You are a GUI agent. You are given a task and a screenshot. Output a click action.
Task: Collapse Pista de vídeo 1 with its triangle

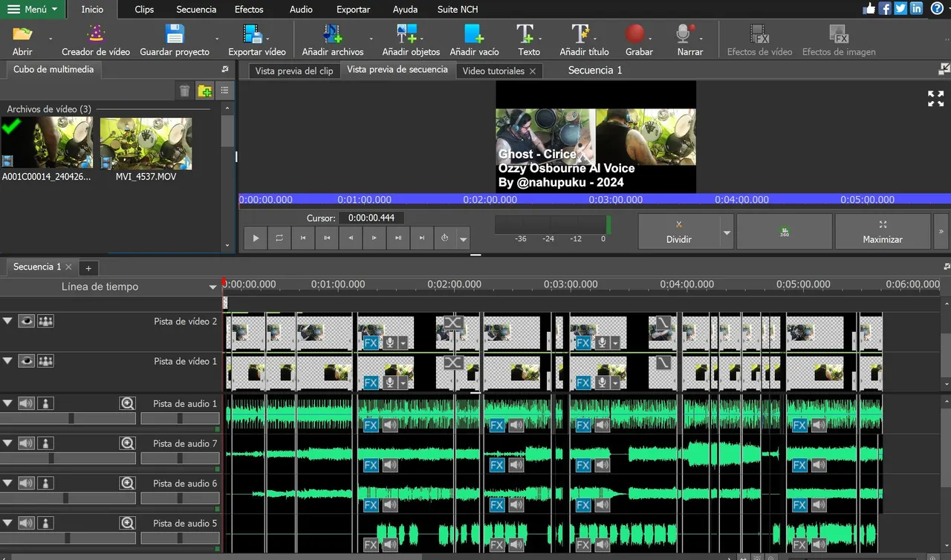[x=7, y=361]
